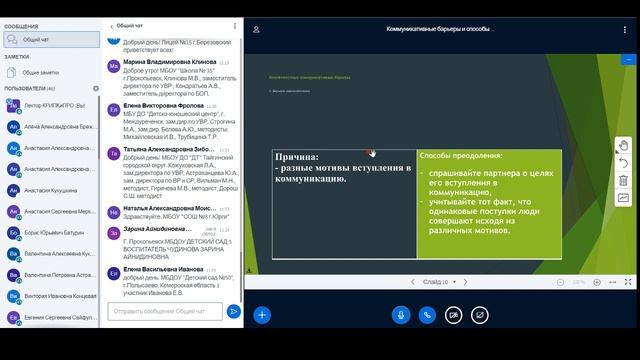Advance to the next slide
640x360 pixels.
(465, 282)
